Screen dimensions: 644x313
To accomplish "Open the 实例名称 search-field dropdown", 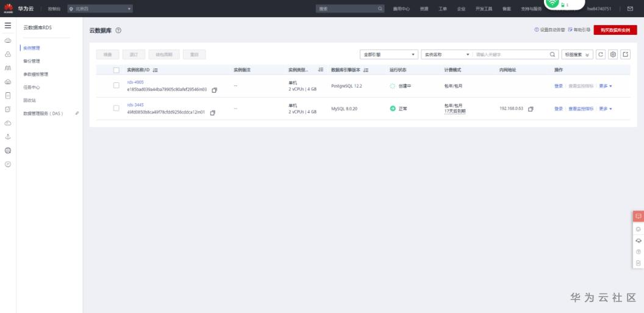I will [x=446, y=54].
